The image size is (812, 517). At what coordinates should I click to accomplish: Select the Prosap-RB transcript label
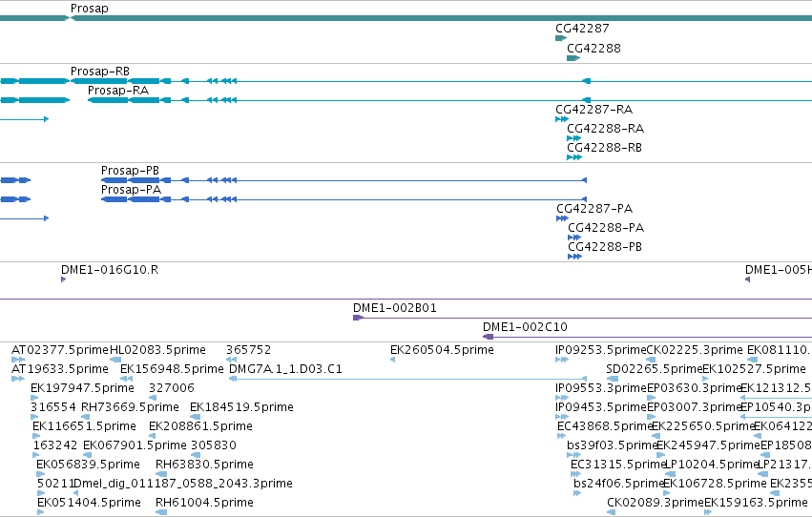point(100,71)
